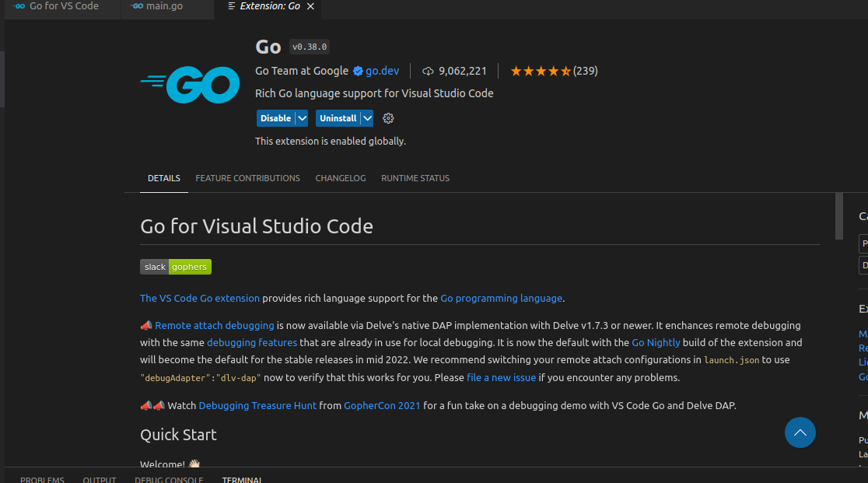Close the Extension: Go editor tab

click(x=310, y=6)
